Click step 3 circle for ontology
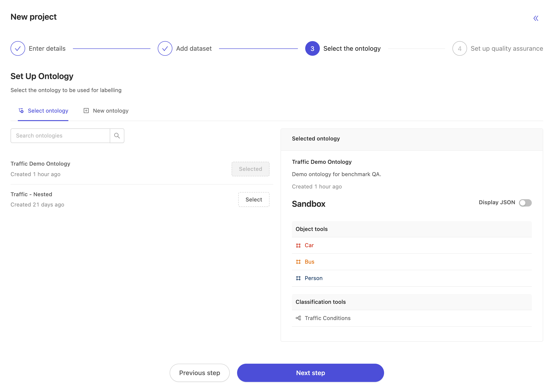The width and height of the screenshot is (556, 392). tap(312, 48)
